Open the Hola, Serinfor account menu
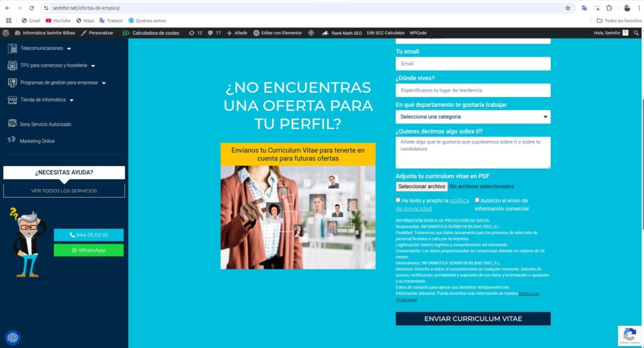The image size is (644, 348). tap(611, 33)
